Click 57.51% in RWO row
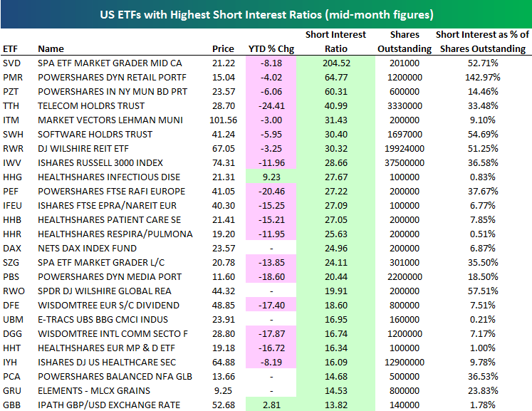Viewport: 532px width, 411px height. [x=483, y=291]
